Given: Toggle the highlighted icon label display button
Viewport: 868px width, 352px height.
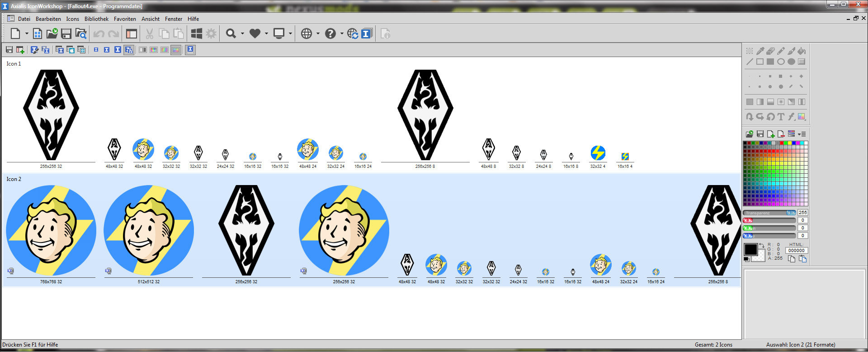Looking at the screenshot, I should coord(190,50).
